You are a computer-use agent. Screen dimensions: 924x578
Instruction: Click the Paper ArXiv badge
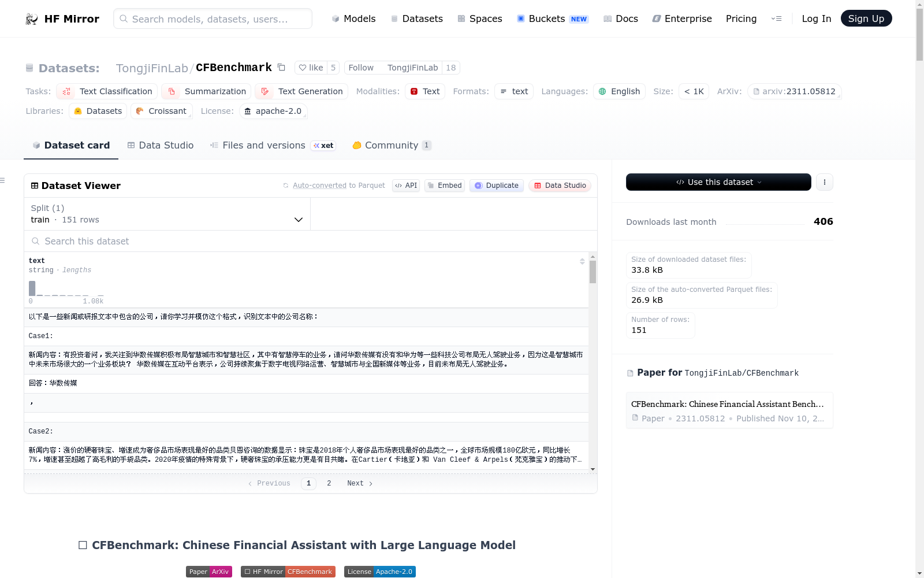[x=209, y=572]
